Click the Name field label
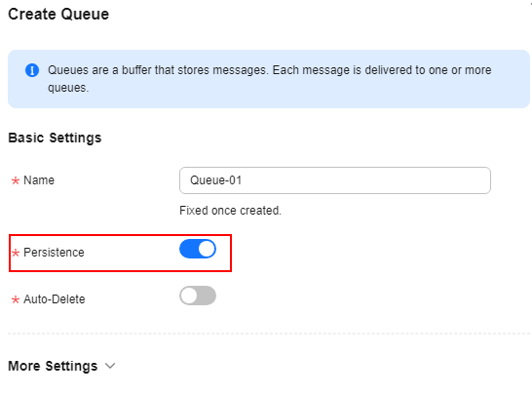This screenshot has width=532, height=396. pyautogui.click(x=39, y=180)
